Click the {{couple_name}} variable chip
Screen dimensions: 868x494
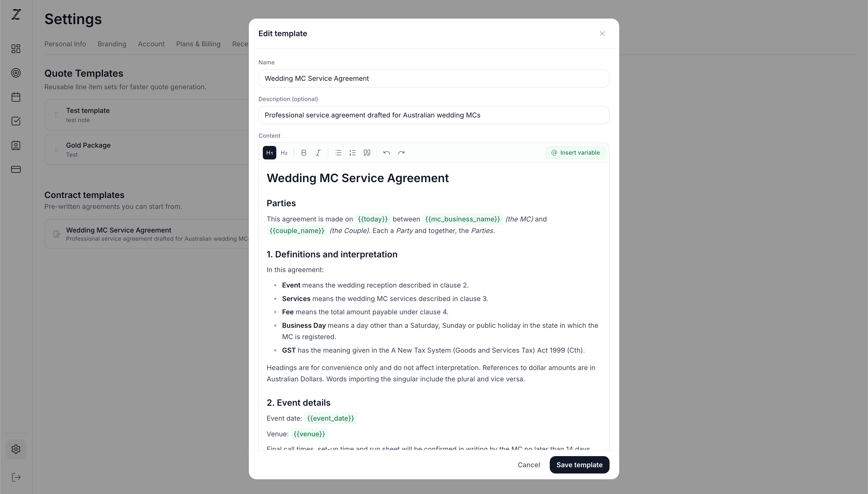[297, 231]
